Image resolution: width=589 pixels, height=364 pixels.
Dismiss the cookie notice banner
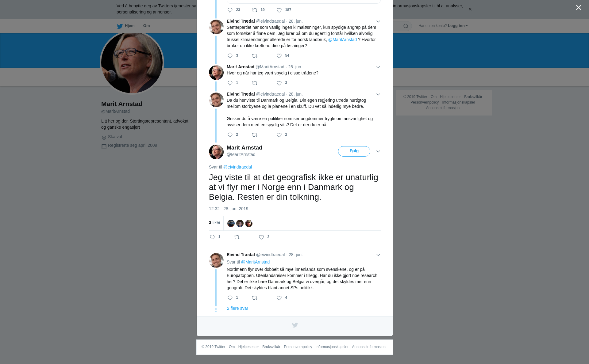[470, 9]
